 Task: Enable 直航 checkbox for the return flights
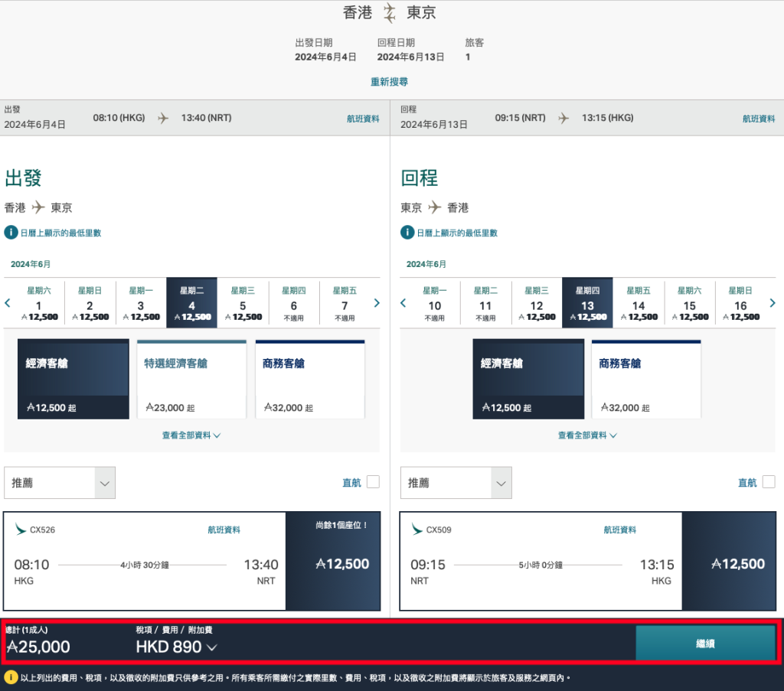(769, 481)
